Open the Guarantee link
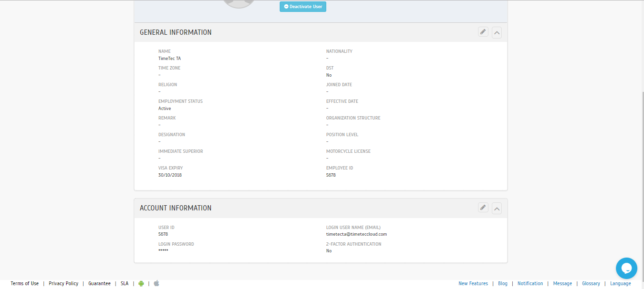Screen dimensions: 644x289 (99, 283)
